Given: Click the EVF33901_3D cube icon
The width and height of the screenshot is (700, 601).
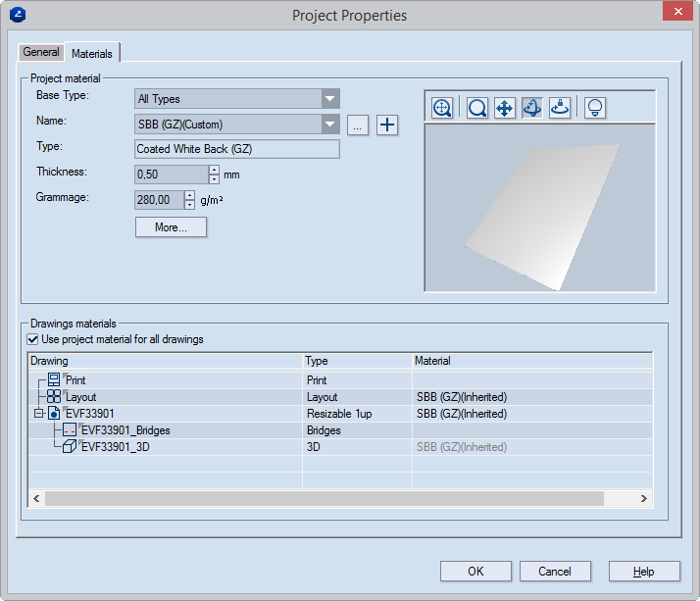Looking at the screenshot, I should pos(70,447).
